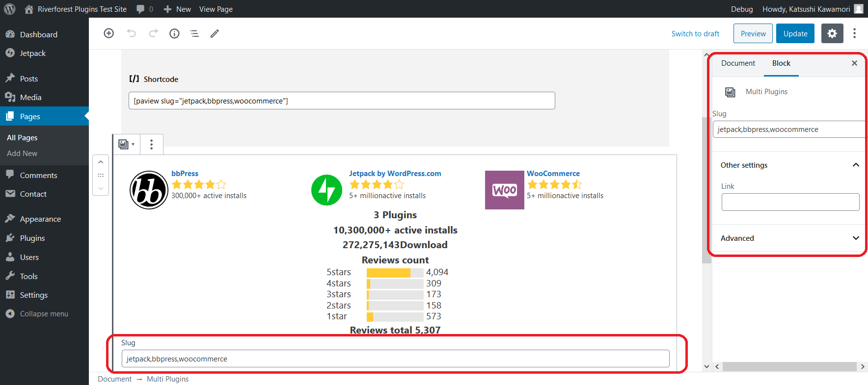The width and height of the screenshot is (868, 385).
Task: Toggle the settings gear sidebar
Action: pos(832,33)
